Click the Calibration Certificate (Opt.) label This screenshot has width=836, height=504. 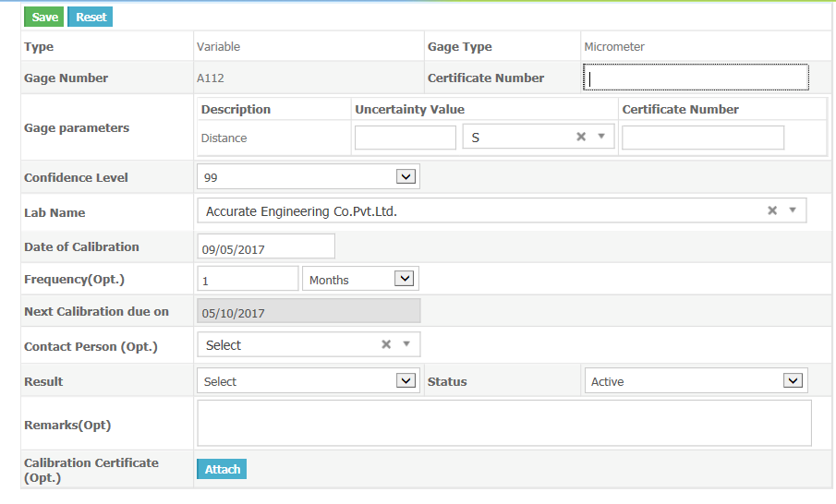pos(91,470)
